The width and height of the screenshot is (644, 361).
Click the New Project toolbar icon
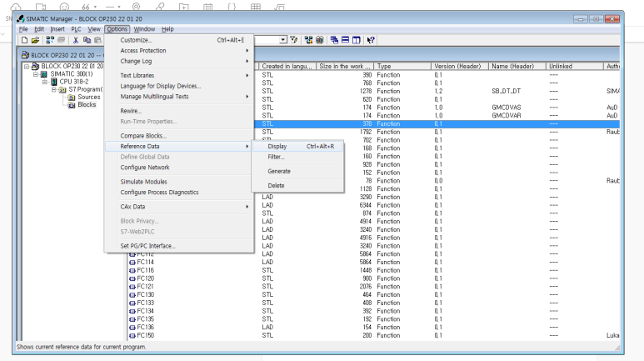pos(24,40)
